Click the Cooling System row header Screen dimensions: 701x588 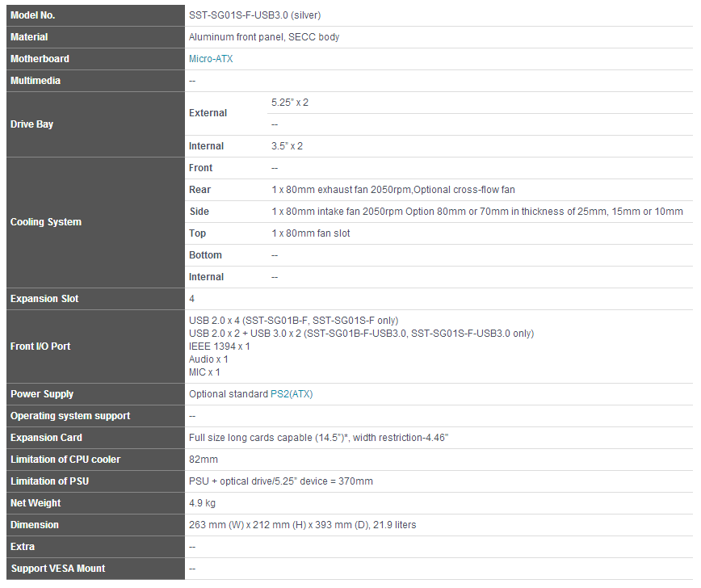point(45,222)
